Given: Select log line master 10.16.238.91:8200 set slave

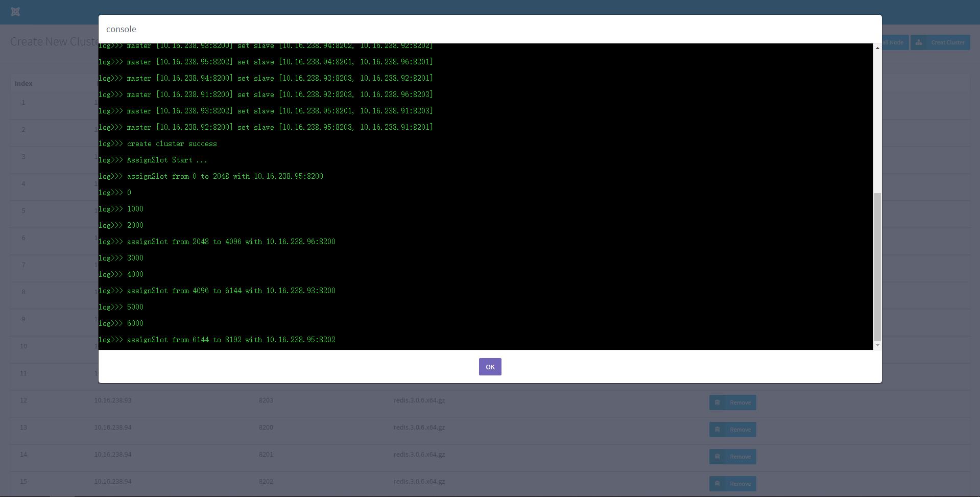Looking at the screenshot, I should 266,94.
